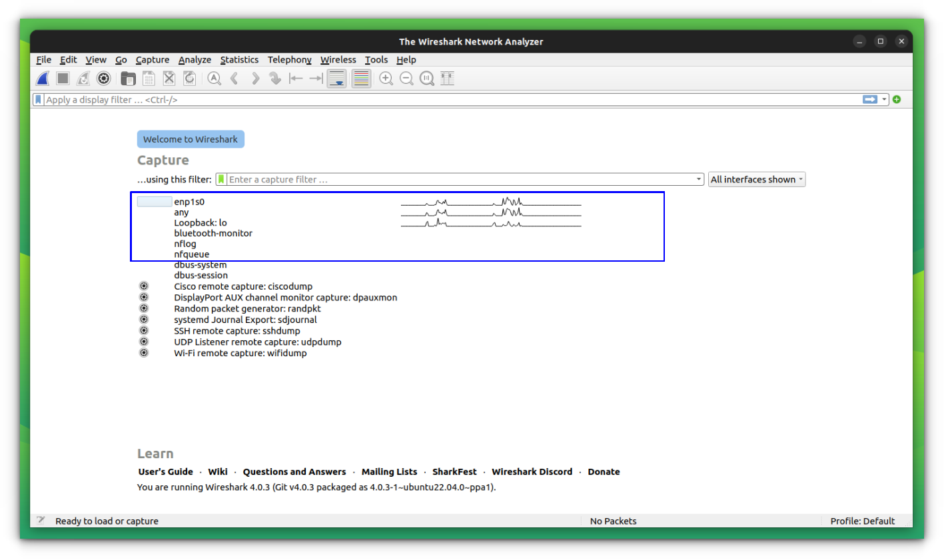Open settings gear for dpauxmon
Viewport: 944px width, 560px height.
[x=144, y=297]
